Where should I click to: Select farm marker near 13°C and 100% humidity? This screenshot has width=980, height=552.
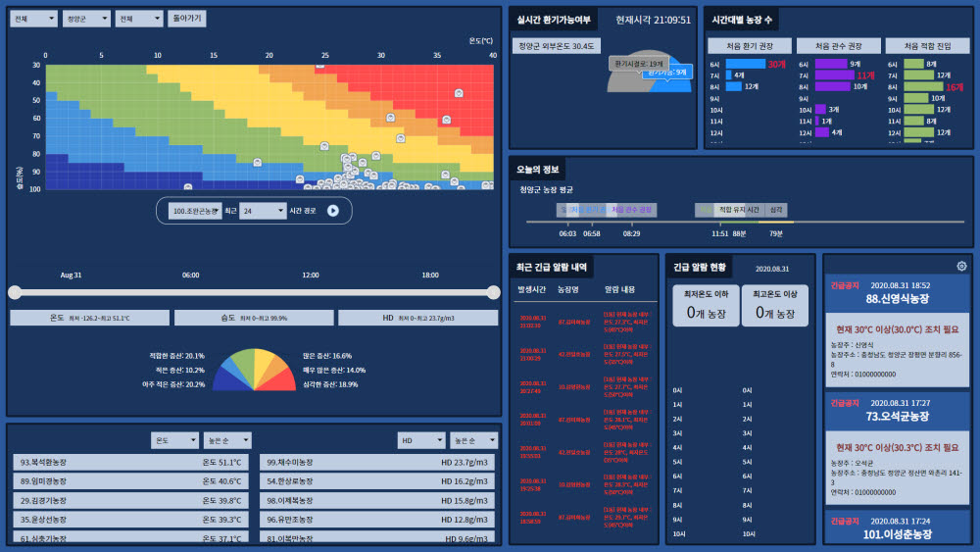point(188,186)
